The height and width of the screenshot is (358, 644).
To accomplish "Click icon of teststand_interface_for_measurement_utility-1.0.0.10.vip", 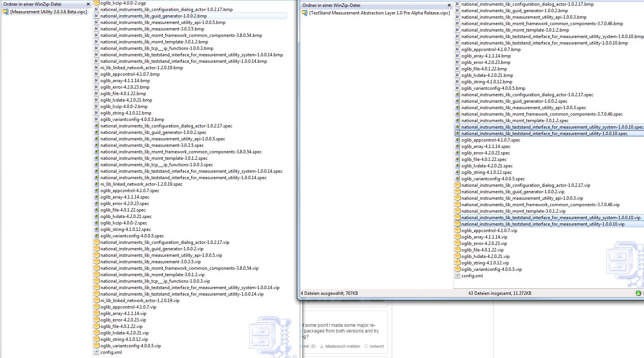I will tap(458, 224).
